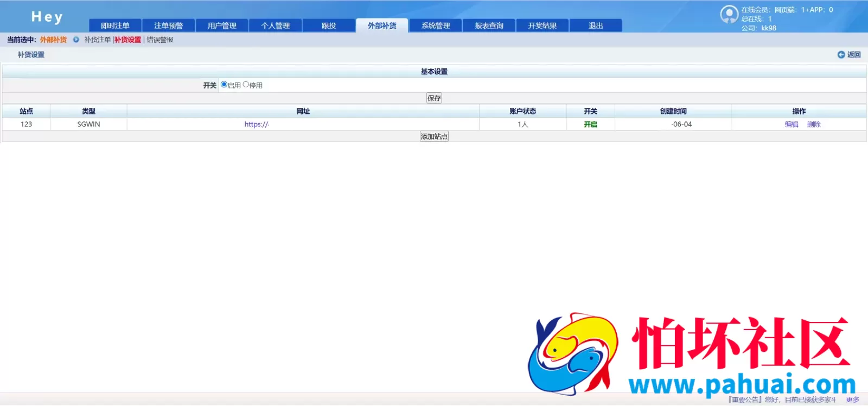This screenshot has height=406, width=868.
Task: Select the 外部补货 tab
Action: tap(382, 25)
